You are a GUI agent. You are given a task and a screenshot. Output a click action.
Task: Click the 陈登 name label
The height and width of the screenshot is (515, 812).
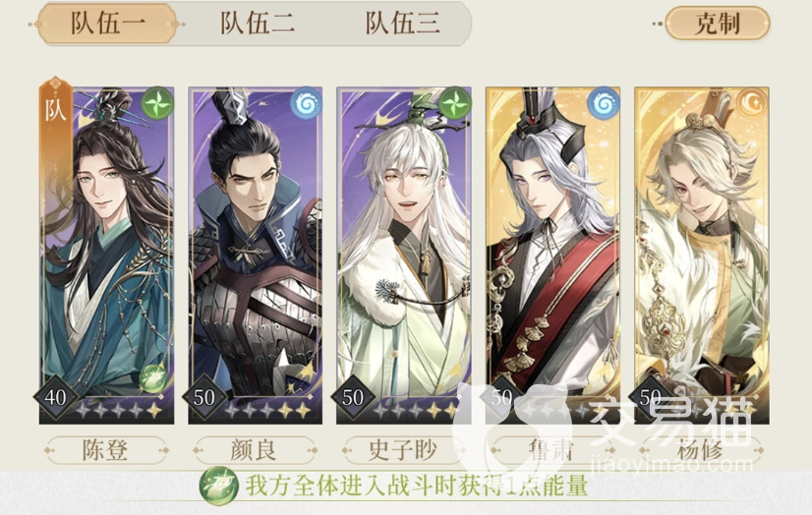pyautogui.click(x=106, y=450)
